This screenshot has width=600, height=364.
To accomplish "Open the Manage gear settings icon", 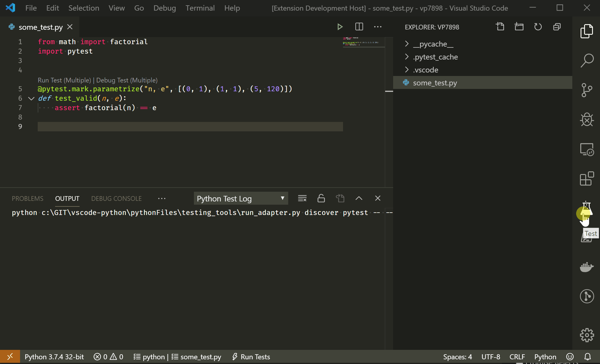I will [586, 335].
